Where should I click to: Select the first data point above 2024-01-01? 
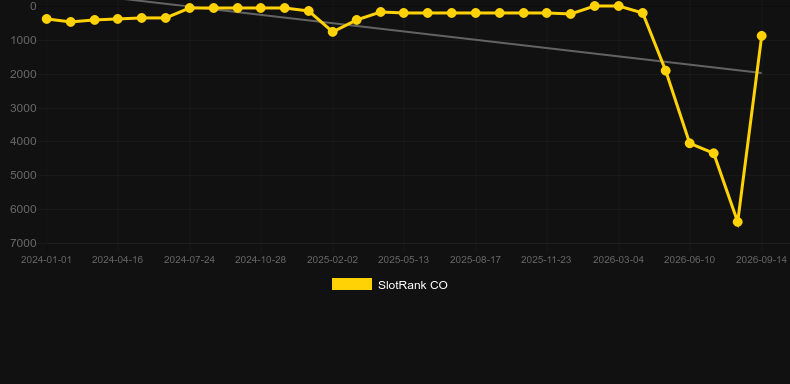coord(46,19)
